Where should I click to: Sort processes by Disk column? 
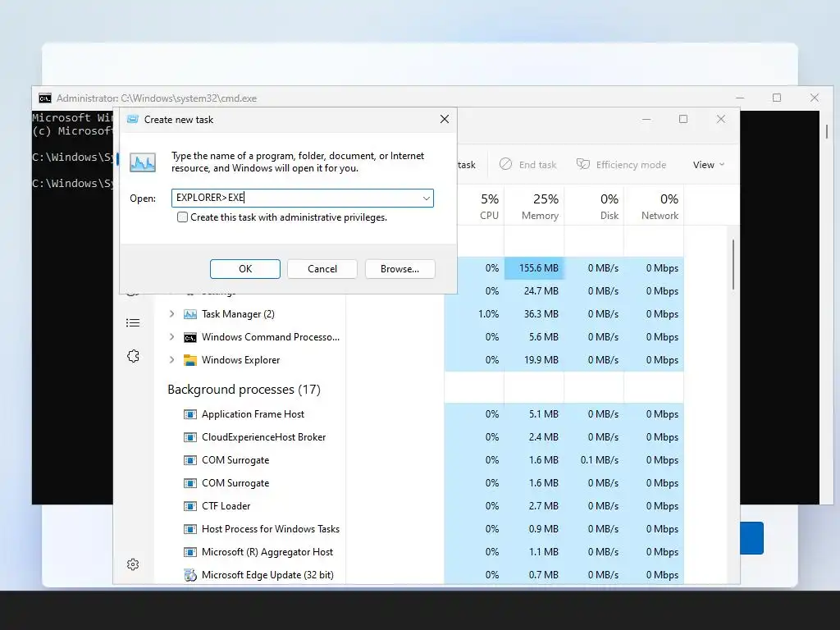coord(609,206)
